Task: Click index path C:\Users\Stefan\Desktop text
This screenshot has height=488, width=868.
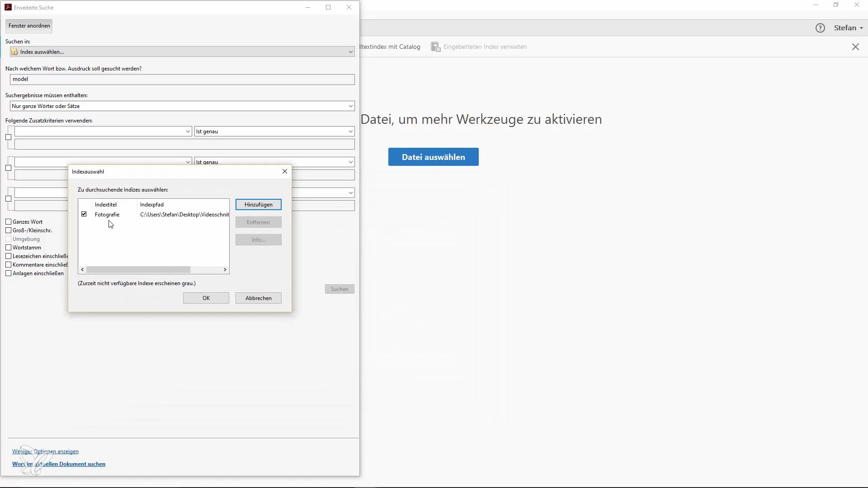Action: (184, 215)
